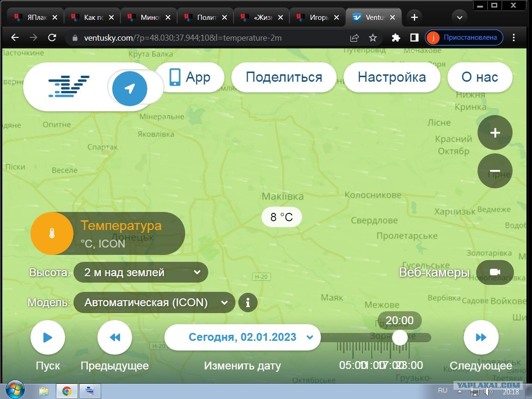
Task: Click the timeline tick marks under the slider
Action: click(373, 350)
